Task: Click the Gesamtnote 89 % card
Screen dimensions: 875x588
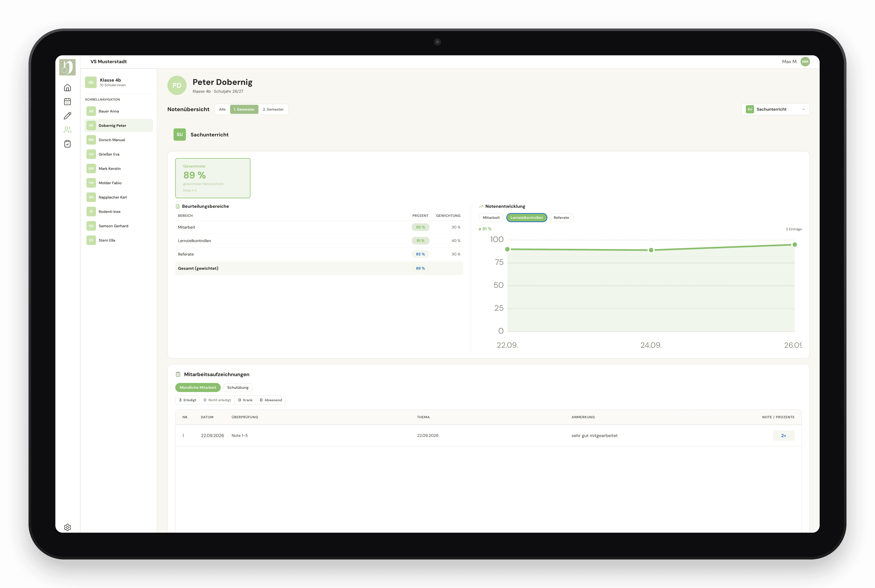Action: (213, 178)
